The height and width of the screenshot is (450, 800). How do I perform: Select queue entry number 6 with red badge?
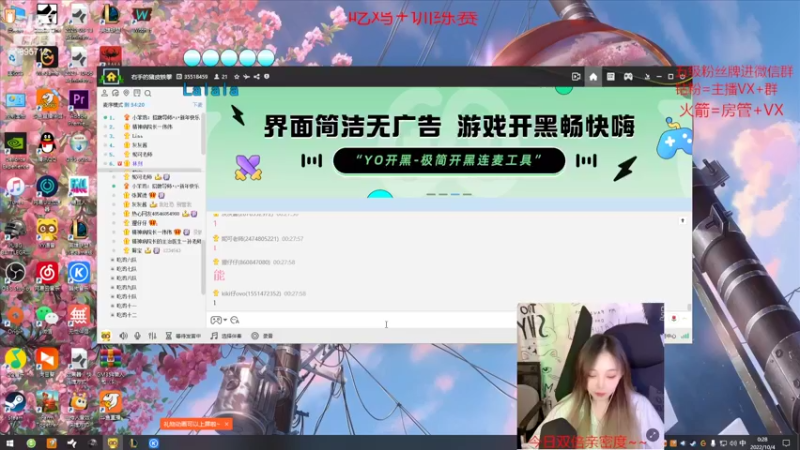(152, 164)
